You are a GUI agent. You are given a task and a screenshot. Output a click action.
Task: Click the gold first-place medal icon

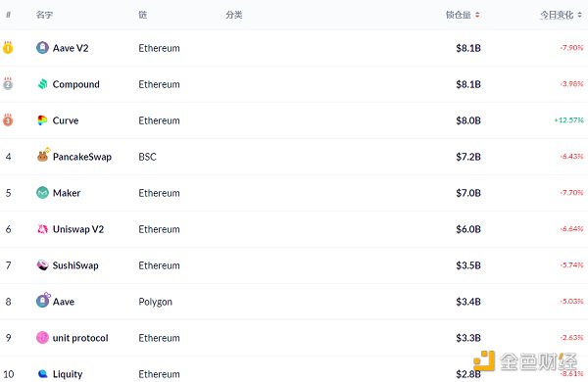[x=8, y=48]
